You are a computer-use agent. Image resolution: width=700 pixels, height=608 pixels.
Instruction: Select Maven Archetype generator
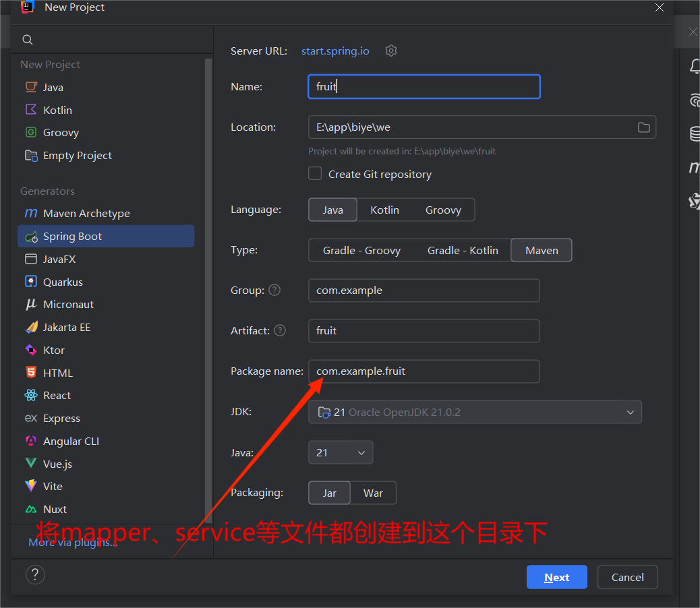click(86, 213)
